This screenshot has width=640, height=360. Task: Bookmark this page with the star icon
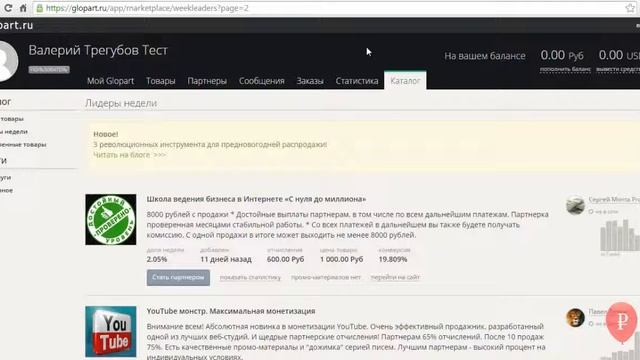tap(630, 8)
